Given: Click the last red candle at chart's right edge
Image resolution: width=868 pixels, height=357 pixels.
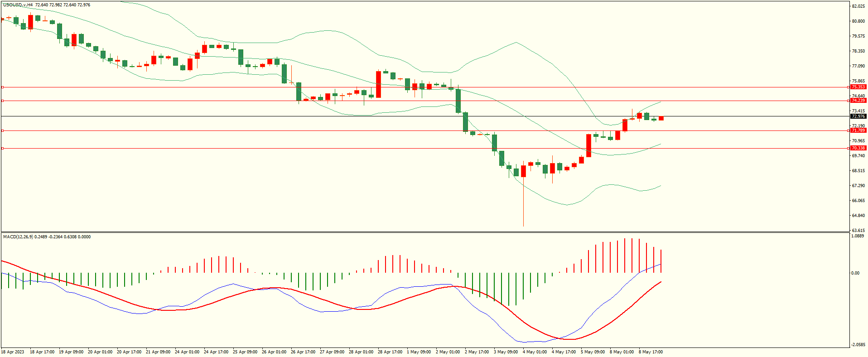Looking at the screenshot, I should coord(661,118).
